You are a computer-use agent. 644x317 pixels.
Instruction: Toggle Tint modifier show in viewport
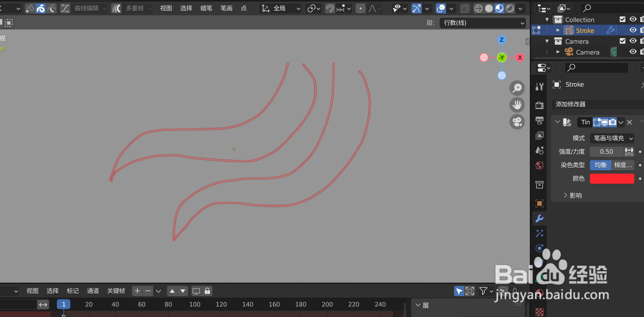click(604, 122)
